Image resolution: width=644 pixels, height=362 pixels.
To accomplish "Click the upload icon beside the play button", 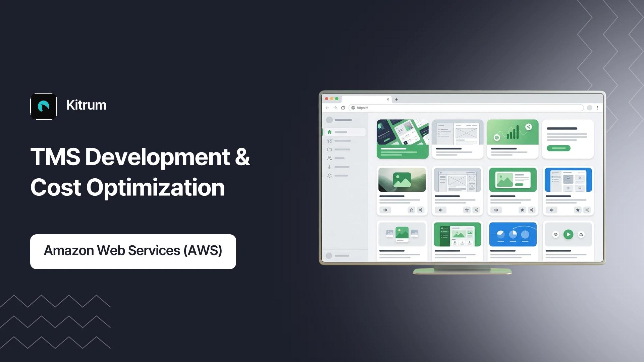I will pos(581,234).
